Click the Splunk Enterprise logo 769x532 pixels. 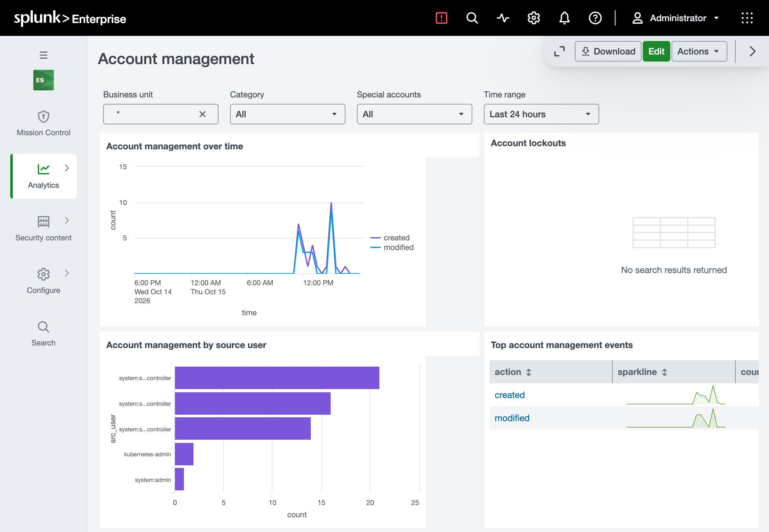pyautogui.click(x=70, y=18)
